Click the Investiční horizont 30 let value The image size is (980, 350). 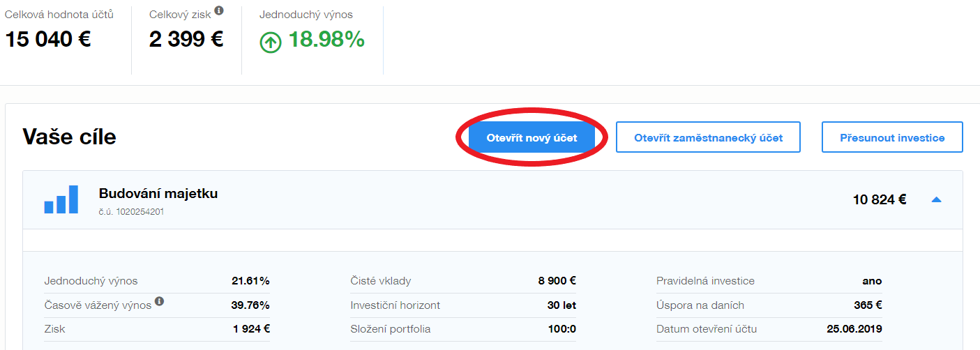(561, 305)
